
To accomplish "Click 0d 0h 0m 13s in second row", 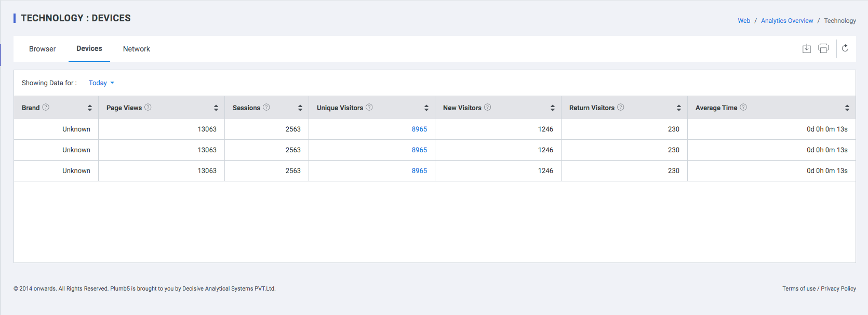I will [x=827, y=150].
